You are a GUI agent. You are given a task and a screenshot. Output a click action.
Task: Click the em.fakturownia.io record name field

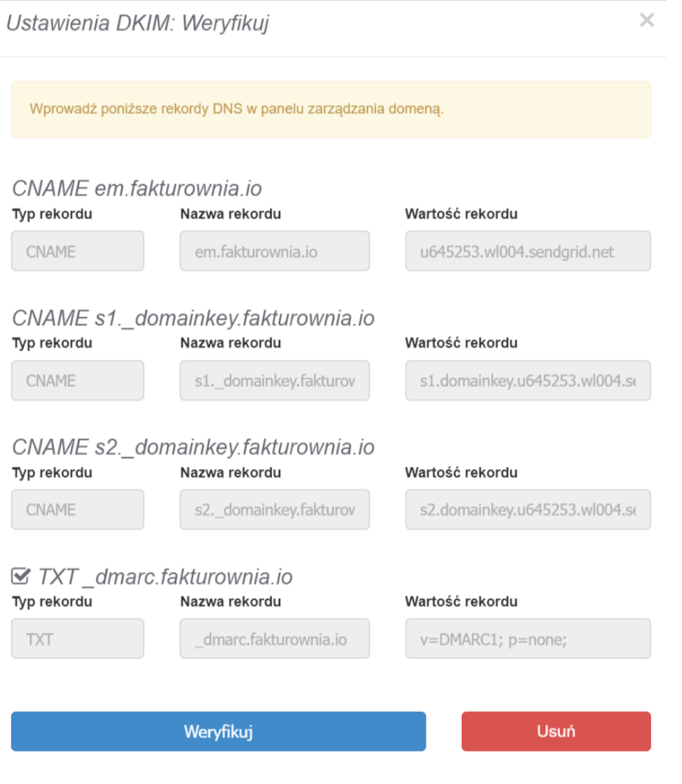click(274, 250)
